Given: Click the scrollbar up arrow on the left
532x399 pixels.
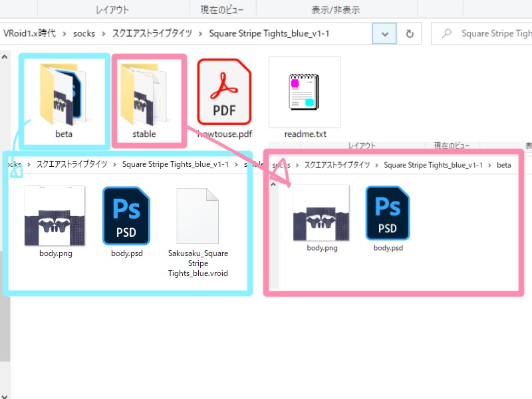Looking at the screenshot, I should [x=5, y=56].
